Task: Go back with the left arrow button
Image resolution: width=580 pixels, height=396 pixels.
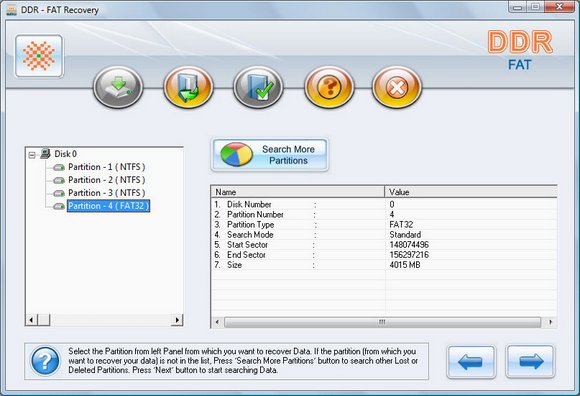Action: pyautogui.click(x=471, y=362)
